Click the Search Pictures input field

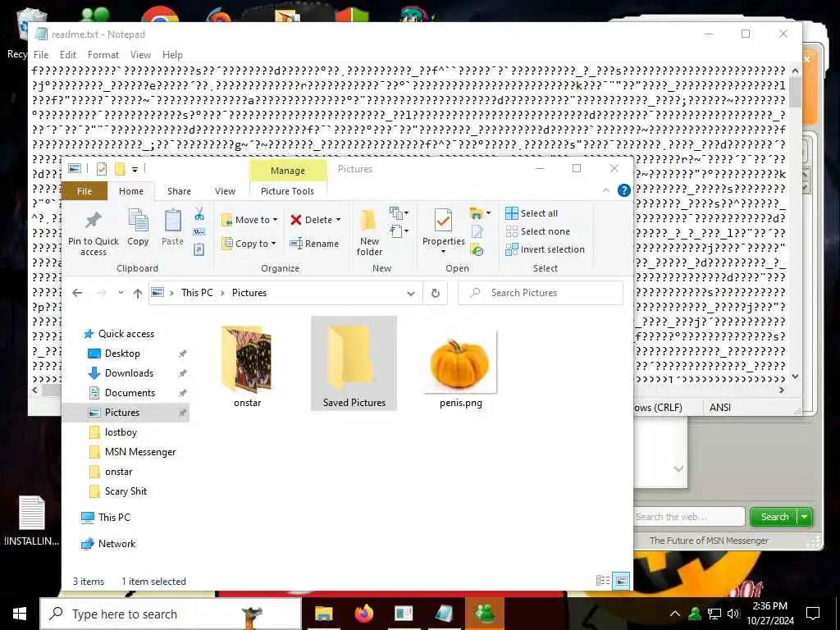pos(541,293)
